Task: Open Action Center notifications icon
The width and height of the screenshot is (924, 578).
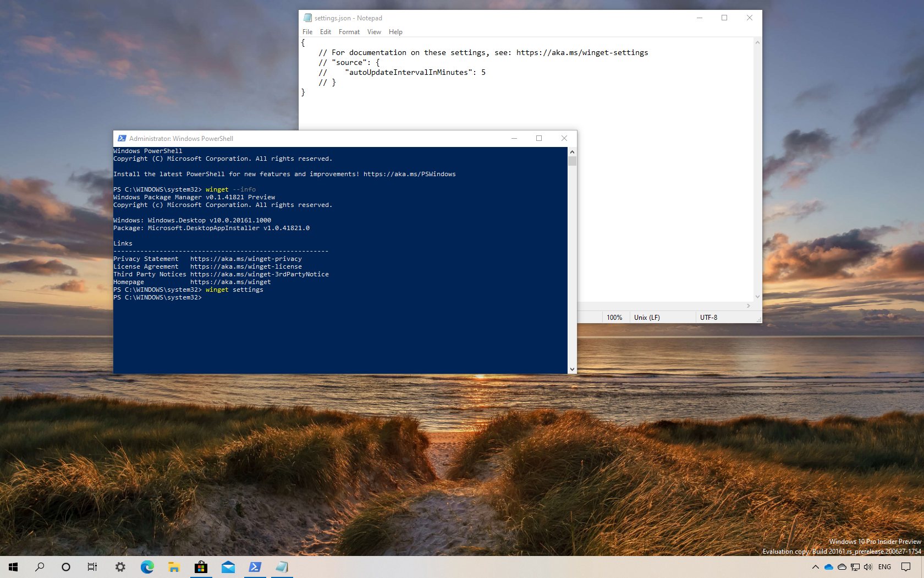Action: (x=906, y=567)
